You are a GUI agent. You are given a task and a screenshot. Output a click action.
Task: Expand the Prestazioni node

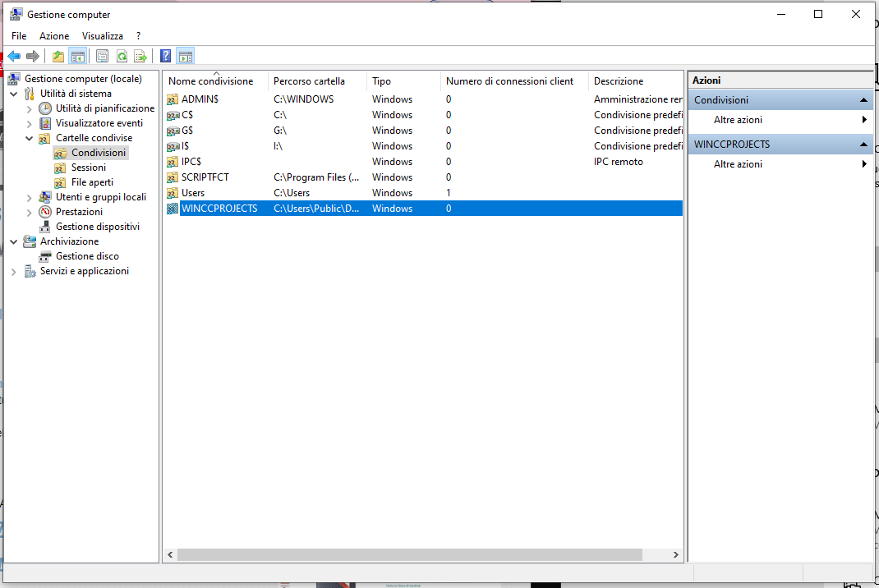(29, 213)
